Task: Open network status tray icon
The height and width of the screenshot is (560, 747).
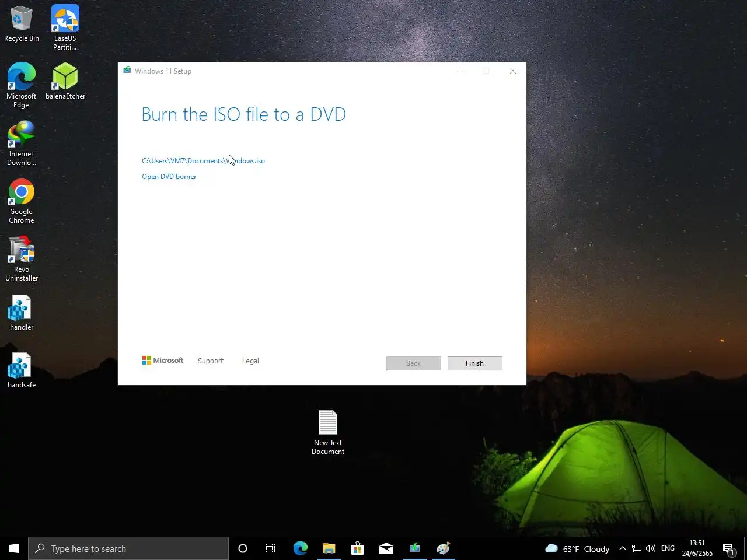Action: 637,548
